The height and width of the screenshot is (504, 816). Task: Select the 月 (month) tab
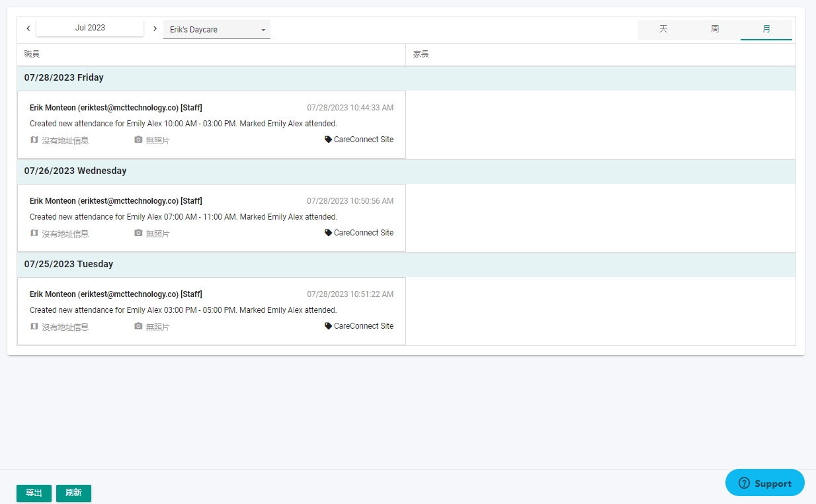point(766,29)
